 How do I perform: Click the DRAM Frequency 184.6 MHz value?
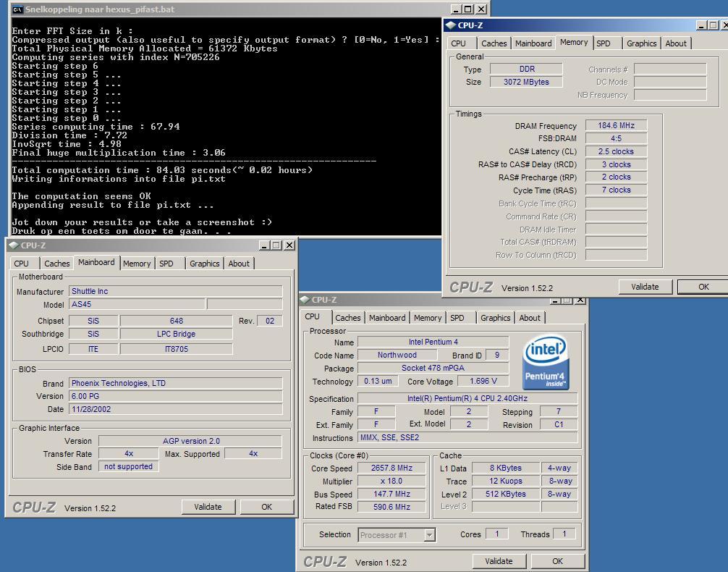(x=616, y=125)
